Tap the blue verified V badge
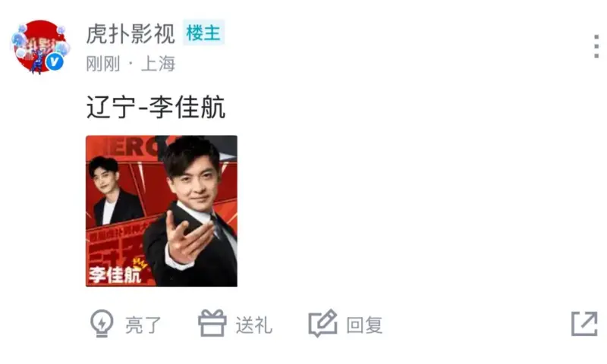 tap(55, 61)
